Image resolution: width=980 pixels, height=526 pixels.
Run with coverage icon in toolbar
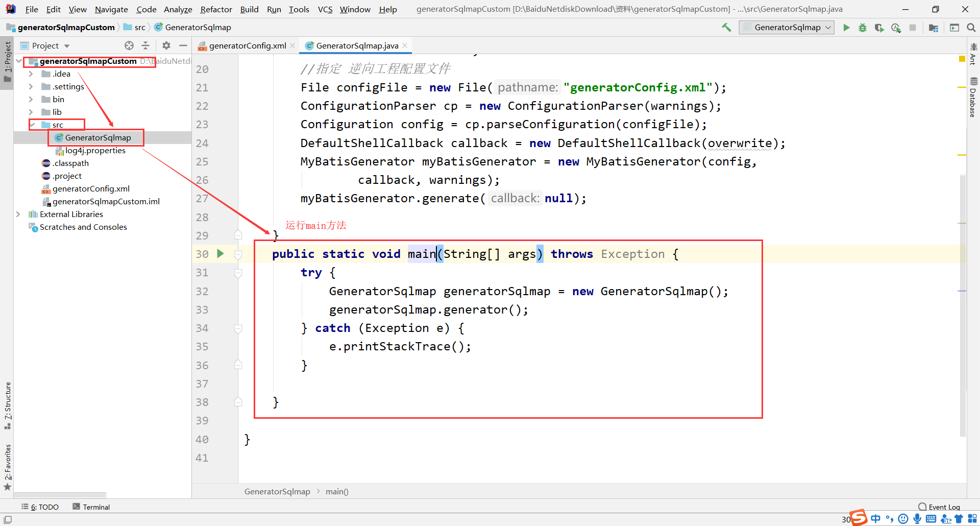(879, 28)
